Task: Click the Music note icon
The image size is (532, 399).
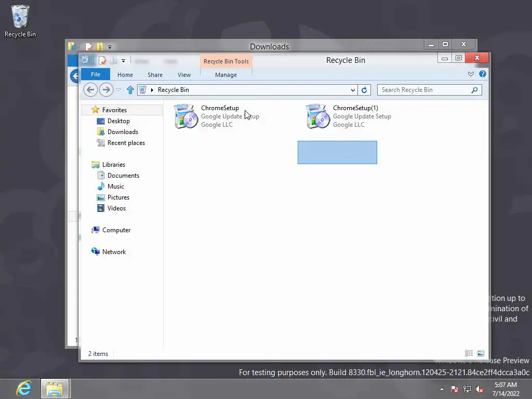Action: tap(101, 187)
